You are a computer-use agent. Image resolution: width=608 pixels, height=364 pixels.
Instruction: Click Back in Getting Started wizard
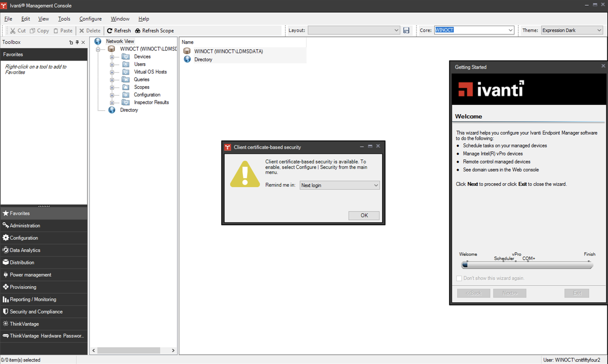(473, 293)
